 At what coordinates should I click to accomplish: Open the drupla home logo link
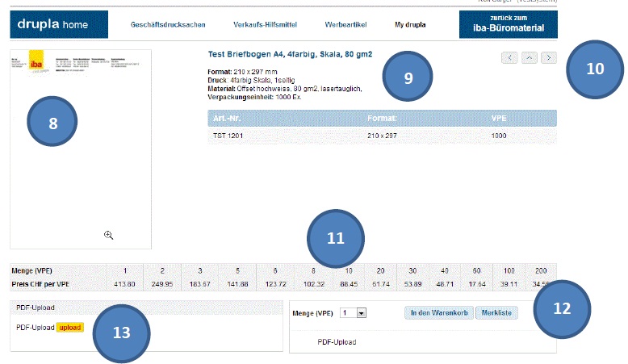(59, 24)
